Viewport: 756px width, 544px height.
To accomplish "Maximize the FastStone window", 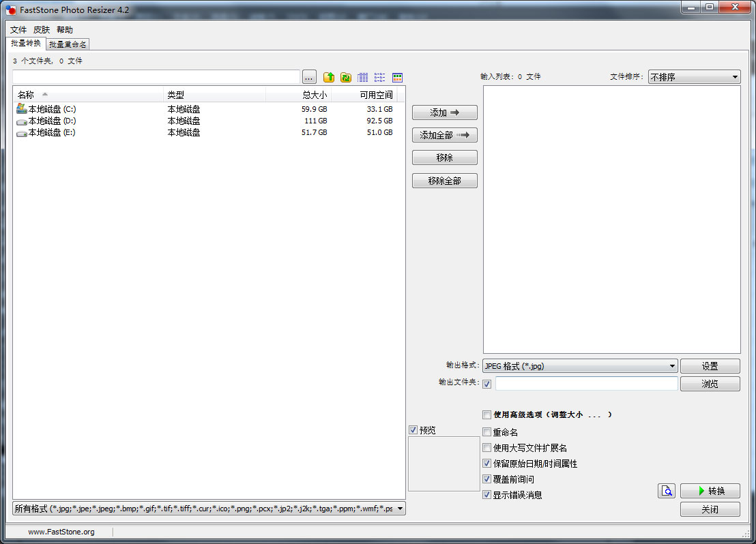I will pyautogui.click(x=710, y=7).
